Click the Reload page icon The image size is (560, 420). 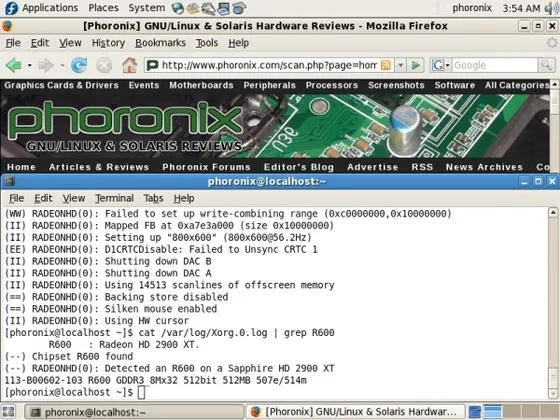point(79,65)
